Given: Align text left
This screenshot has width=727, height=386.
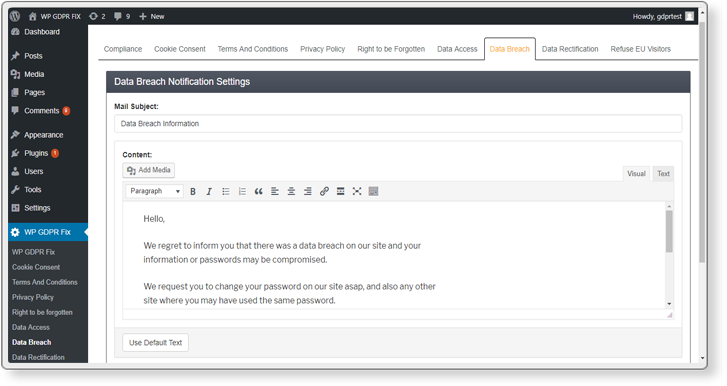Looking at the screenshot, I should coord(275,191).
